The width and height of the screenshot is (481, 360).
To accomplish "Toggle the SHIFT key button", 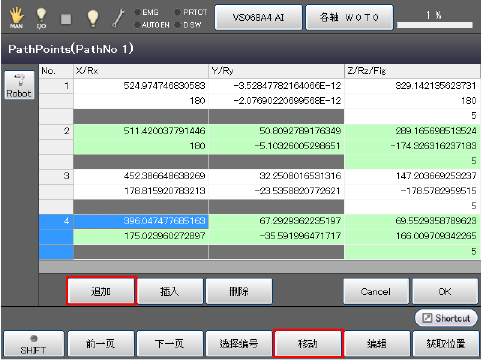I will (x=34, y=344).
